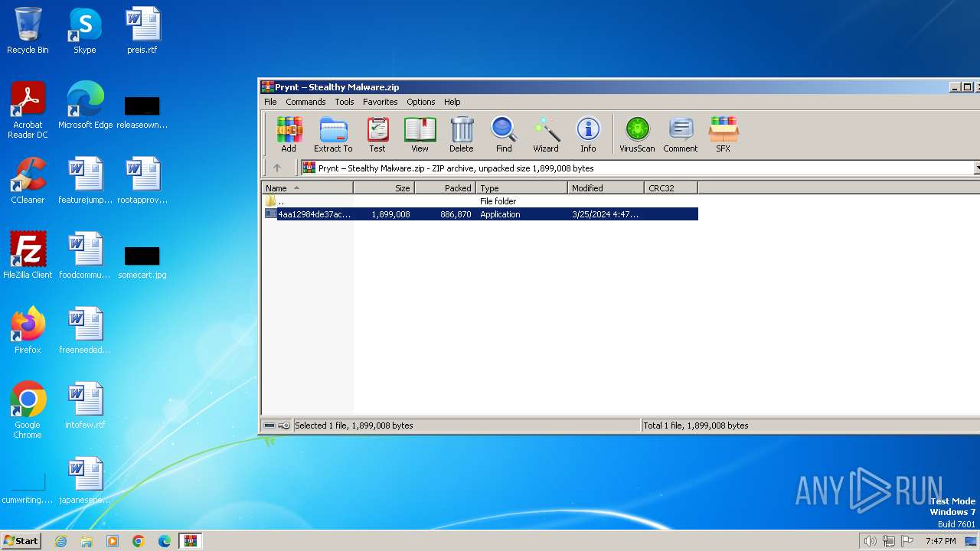Go up one folder level arrow
Image resolution: width=980 pixels, height=551 pixels.
(277, 168)
